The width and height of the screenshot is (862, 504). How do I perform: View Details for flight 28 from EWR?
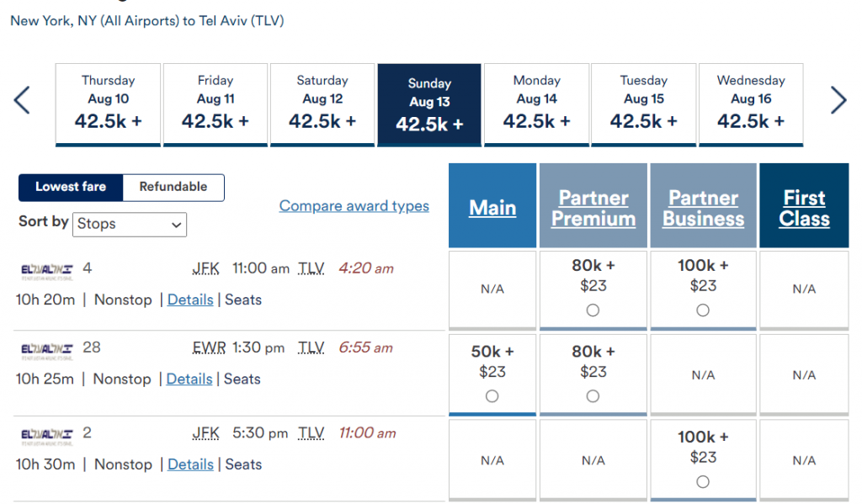point(189,379)
